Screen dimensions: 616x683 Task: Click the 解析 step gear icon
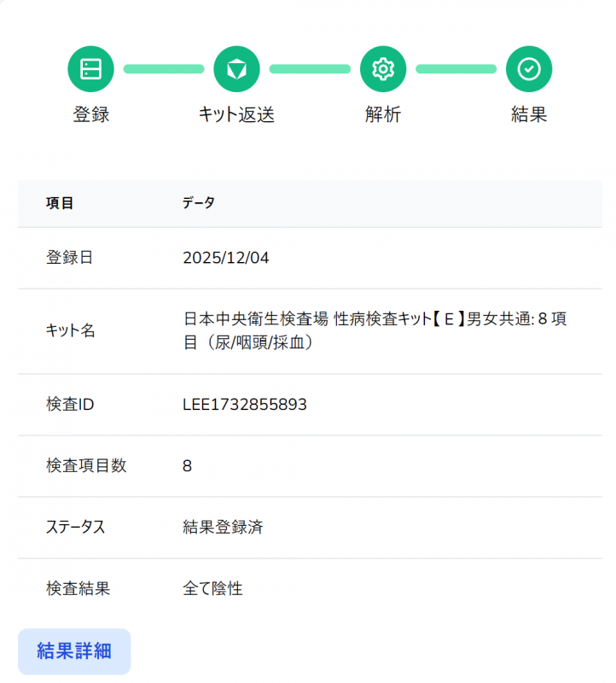[383, 69]
